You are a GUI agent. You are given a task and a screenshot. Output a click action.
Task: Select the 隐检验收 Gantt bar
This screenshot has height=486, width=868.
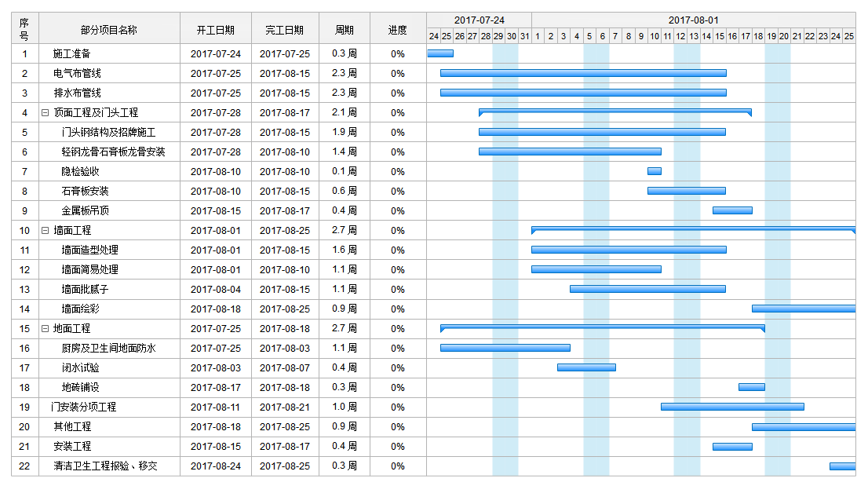click(x=655, y=172)
